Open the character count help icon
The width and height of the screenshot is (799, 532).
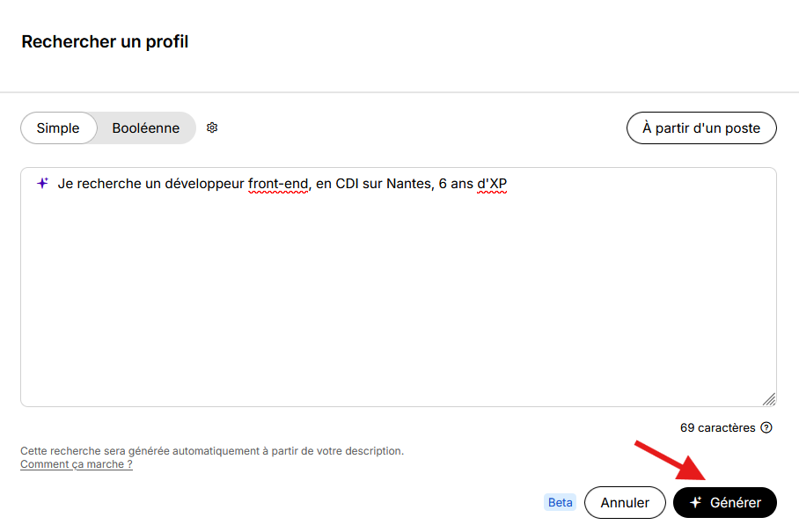(766, 427)
